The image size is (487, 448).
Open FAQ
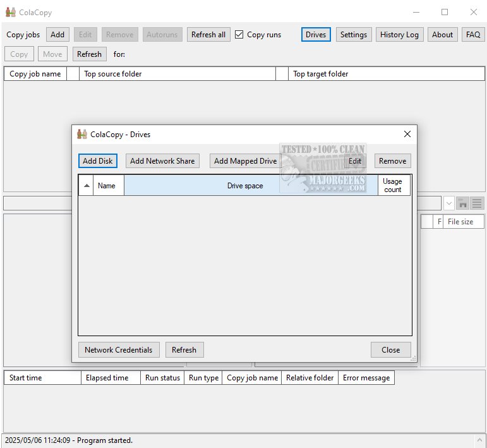click(x=472, y=35)
